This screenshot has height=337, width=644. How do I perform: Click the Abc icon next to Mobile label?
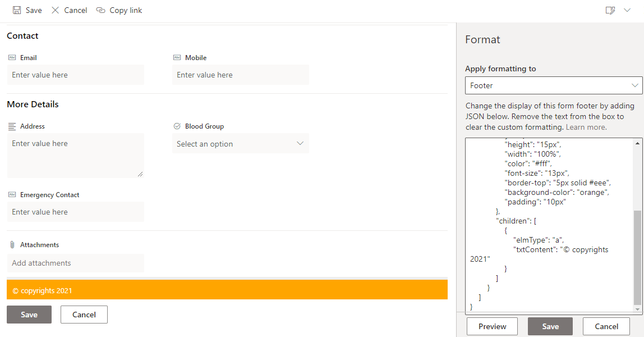click(176, 57)
